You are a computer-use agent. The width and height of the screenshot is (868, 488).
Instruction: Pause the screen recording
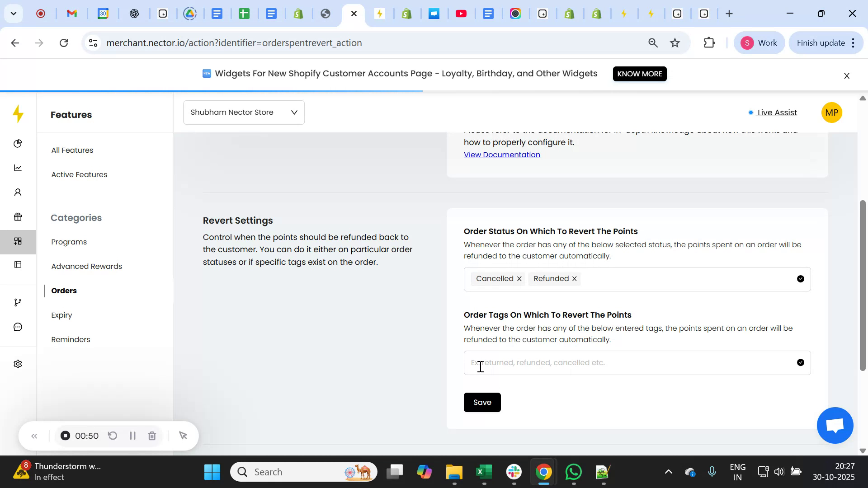132,436
